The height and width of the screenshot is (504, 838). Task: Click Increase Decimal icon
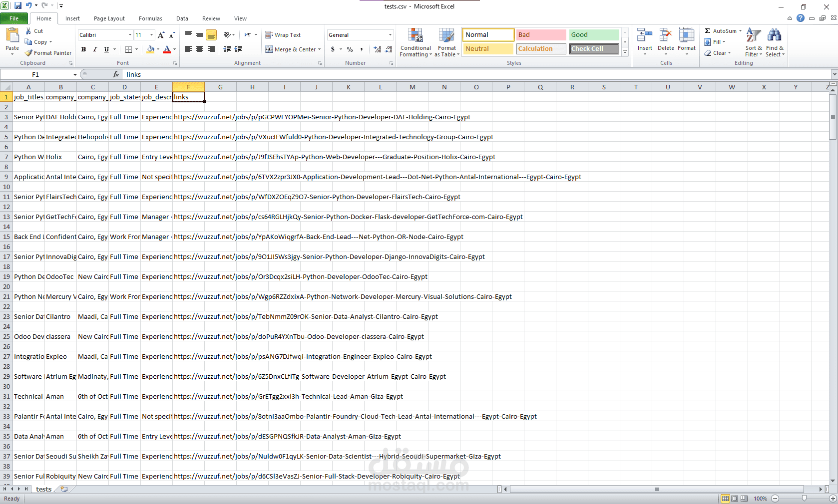click(x=378, y=49)
